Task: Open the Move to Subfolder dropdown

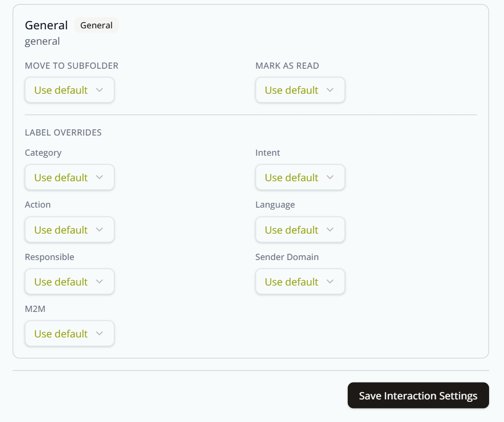Action: pyautogui.click(x=69, y=90)
